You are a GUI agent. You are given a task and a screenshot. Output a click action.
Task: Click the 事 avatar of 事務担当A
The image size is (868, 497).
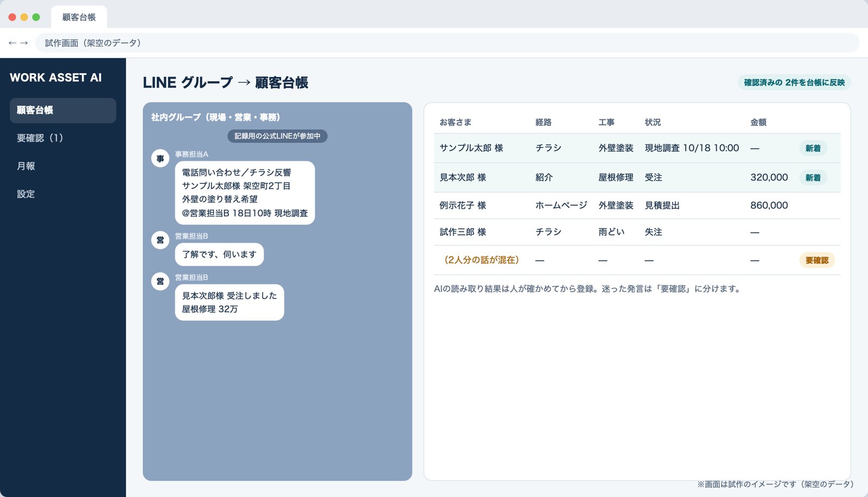pos(160,158)
